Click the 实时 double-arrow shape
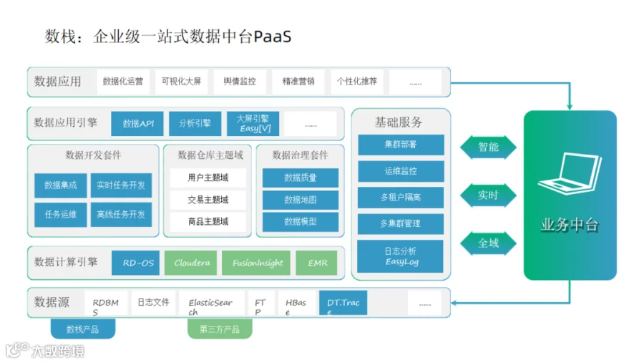 pos(488,195)
